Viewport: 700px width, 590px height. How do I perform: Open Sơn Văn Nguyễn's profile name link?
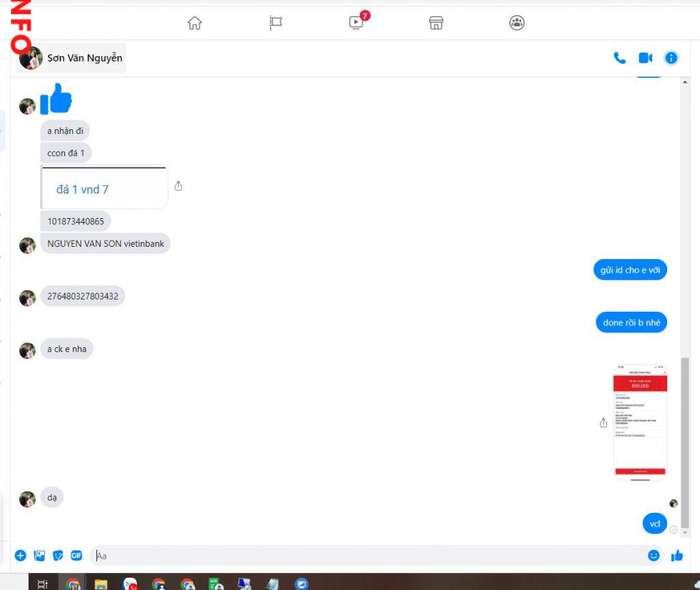pyautogui.click(x=84, y=58)
